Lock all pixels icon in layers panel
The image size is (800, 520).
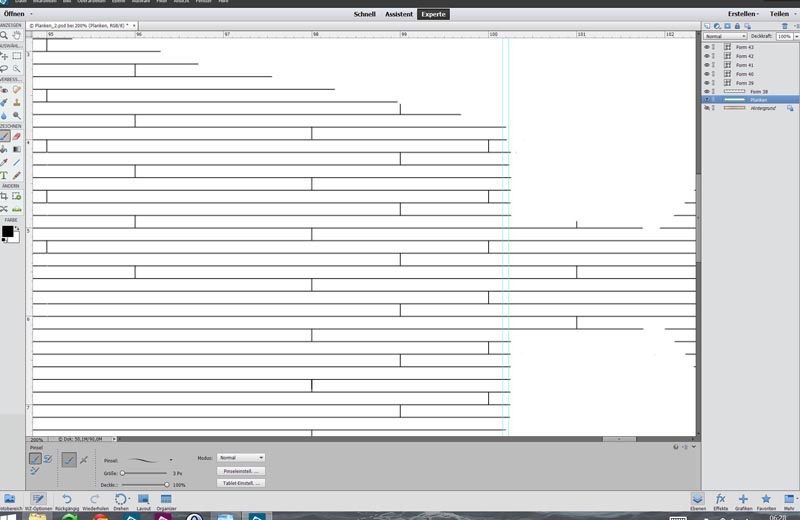point(738,26)
